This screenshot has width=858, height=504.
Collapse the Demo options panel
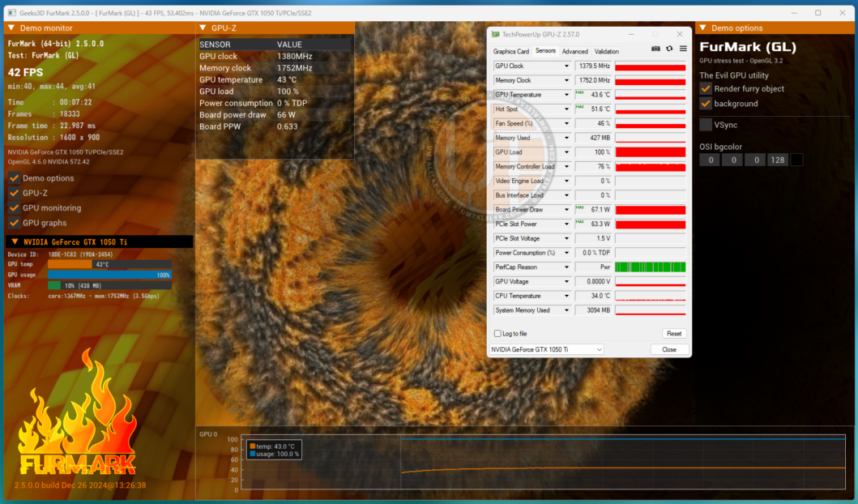tap(703, 28)
